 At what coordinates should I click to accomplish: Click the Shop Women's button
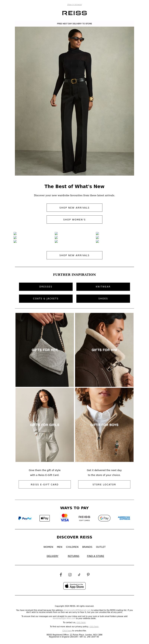[x=74, y=220]
